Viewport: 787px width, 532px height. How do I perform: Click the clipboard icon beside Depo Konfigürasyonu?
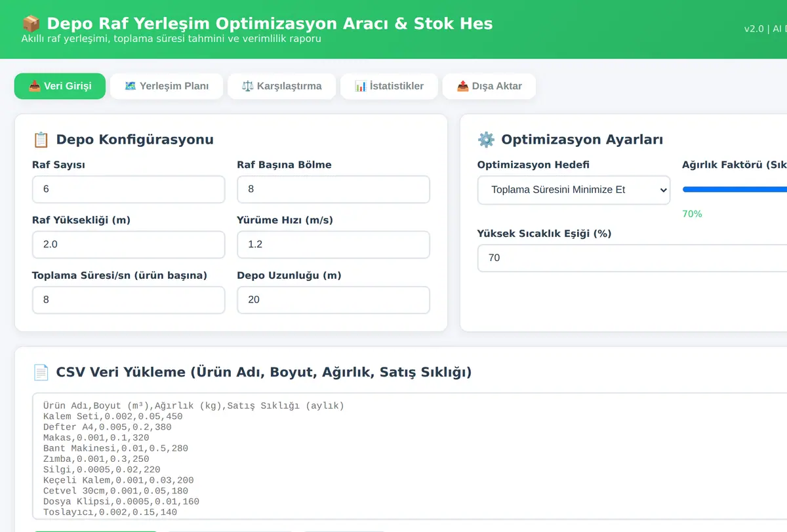click(41, 139)
